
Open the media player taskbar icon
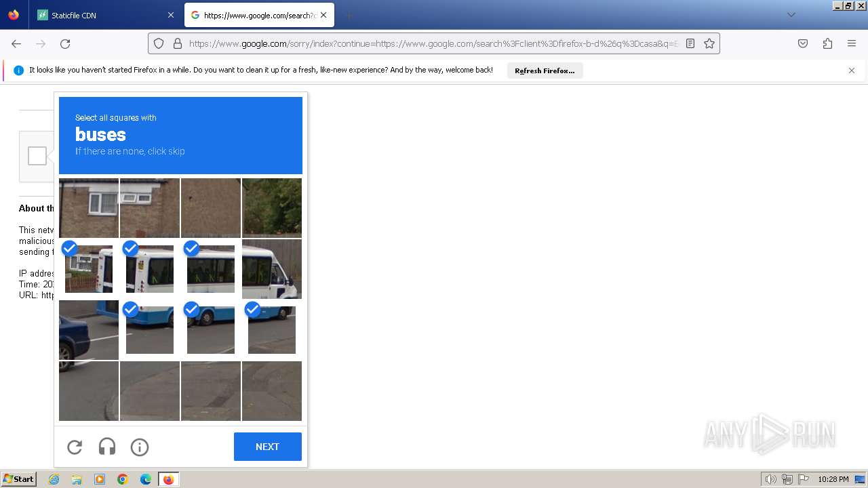[100, 479]
